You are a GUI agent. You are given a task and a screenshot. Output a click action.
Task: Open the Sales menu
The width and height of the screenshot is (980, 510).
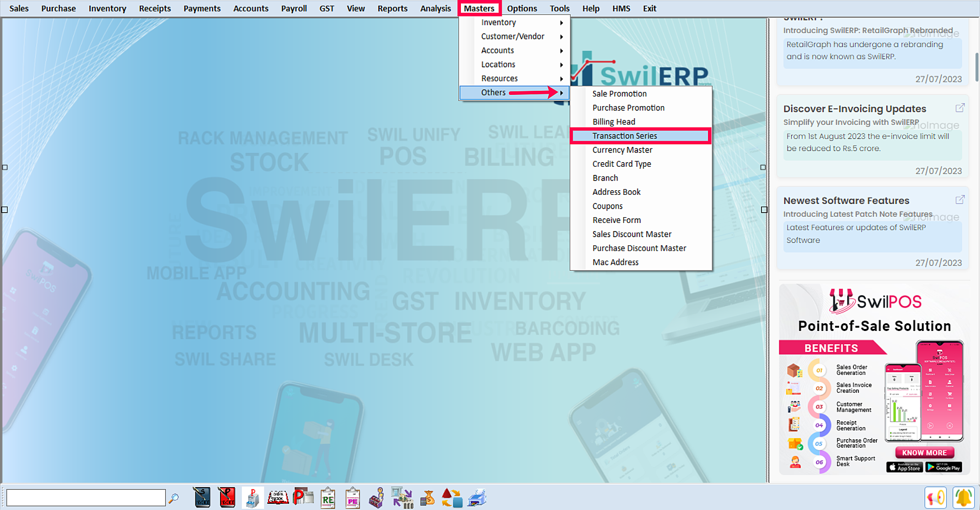point(19,8)
